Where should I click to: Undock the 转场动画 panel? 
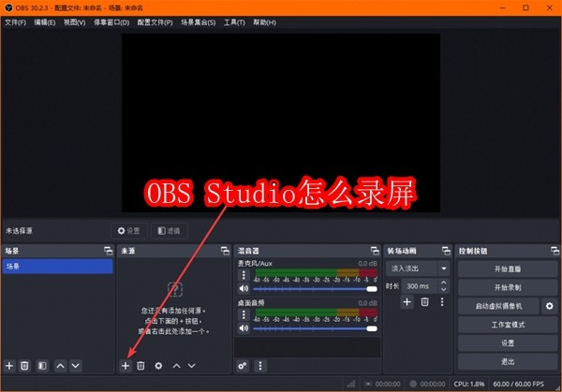point(446,251)
